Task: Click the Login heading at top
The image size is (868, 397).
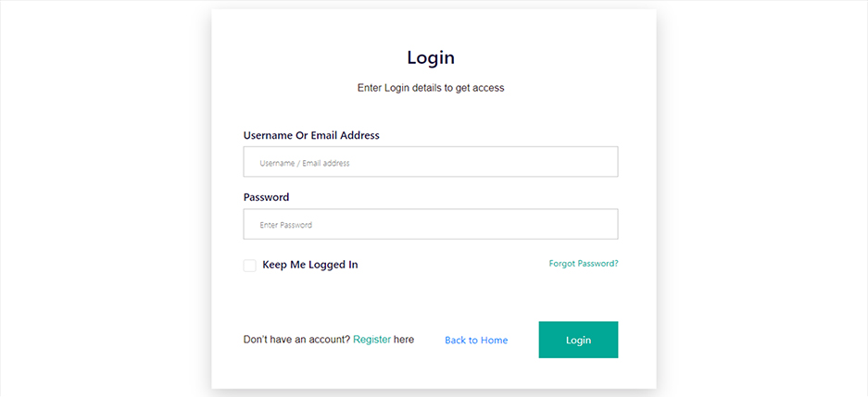Action: pos(431,57)
